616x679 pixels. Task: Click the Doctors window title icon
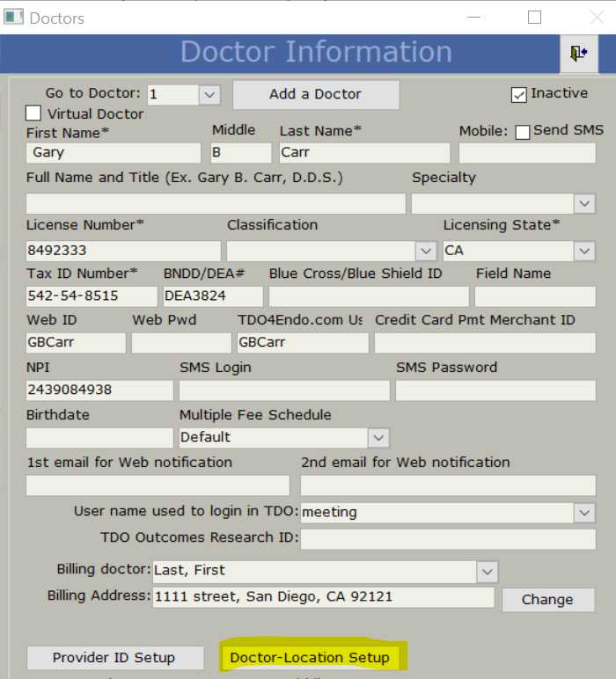[x=15, y=17]
